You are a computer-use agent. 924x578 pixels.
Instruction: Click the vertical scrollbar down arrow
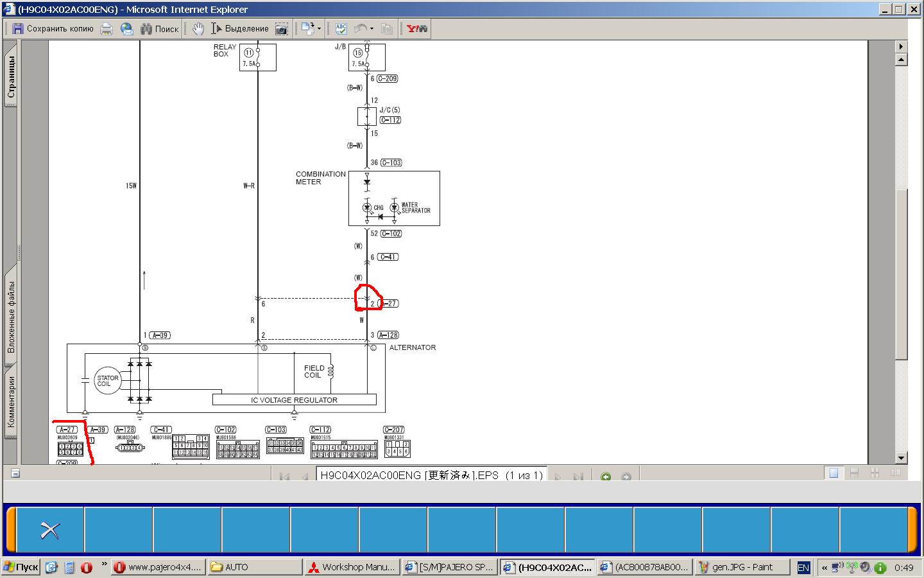pos(901,458)
